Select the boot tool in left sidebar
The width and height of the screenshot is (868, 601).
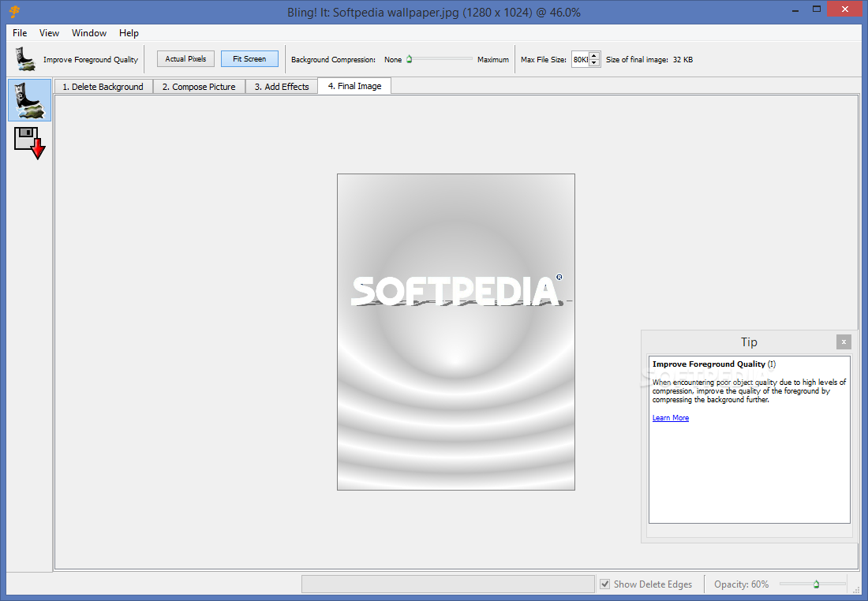(x=29, y=100)
